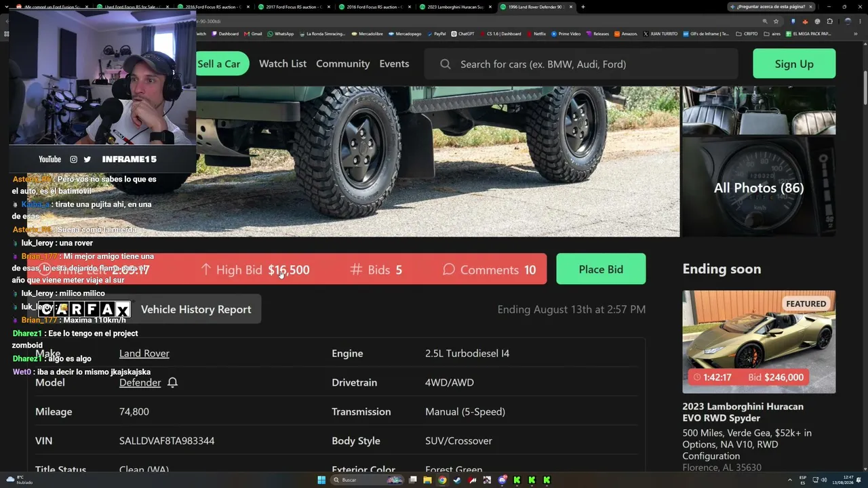Open All Photos (86) gallery thumbnail
The width and height of the screenshot is (868, 488).
[758, 187]
